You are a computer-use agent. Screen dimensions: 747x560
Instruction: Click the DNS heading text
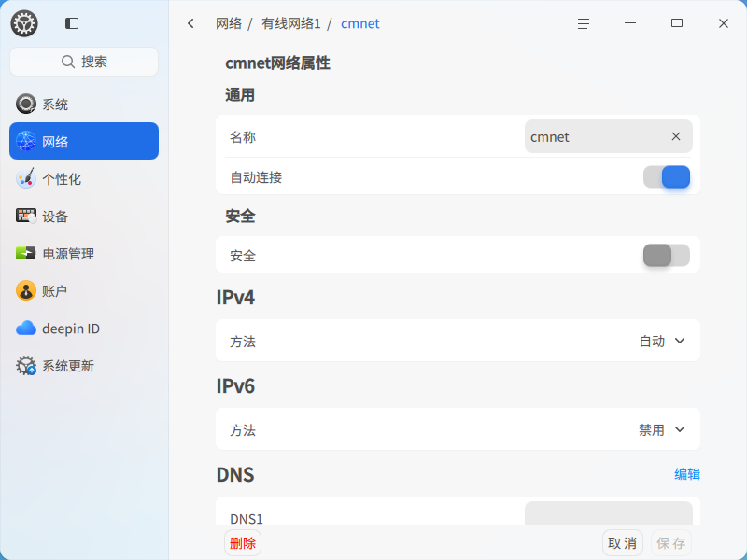point(235,475)
